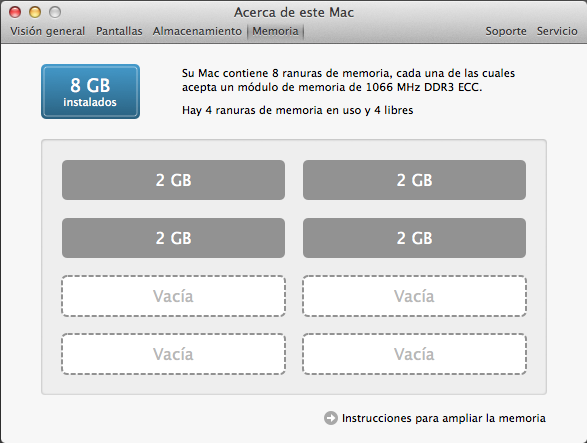Click the bottom-left Vacía slot
Viewport: 587px width, 443px height.
(173, 354)
